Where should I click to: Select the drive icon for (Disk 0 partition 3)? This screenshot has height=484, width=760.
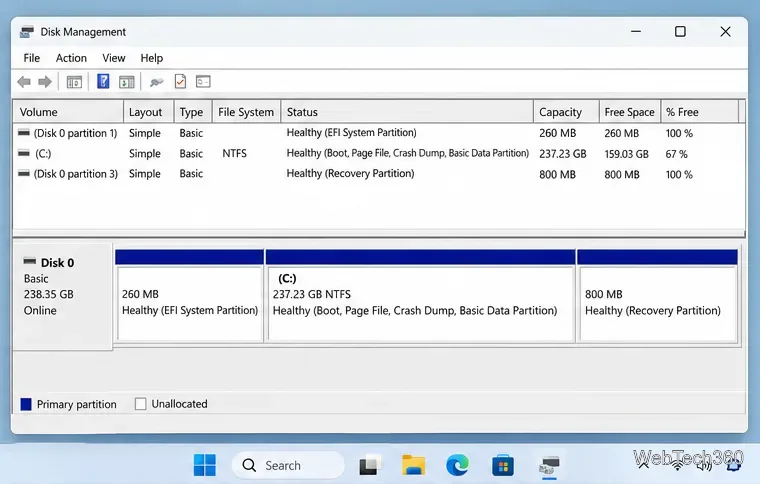24,173
